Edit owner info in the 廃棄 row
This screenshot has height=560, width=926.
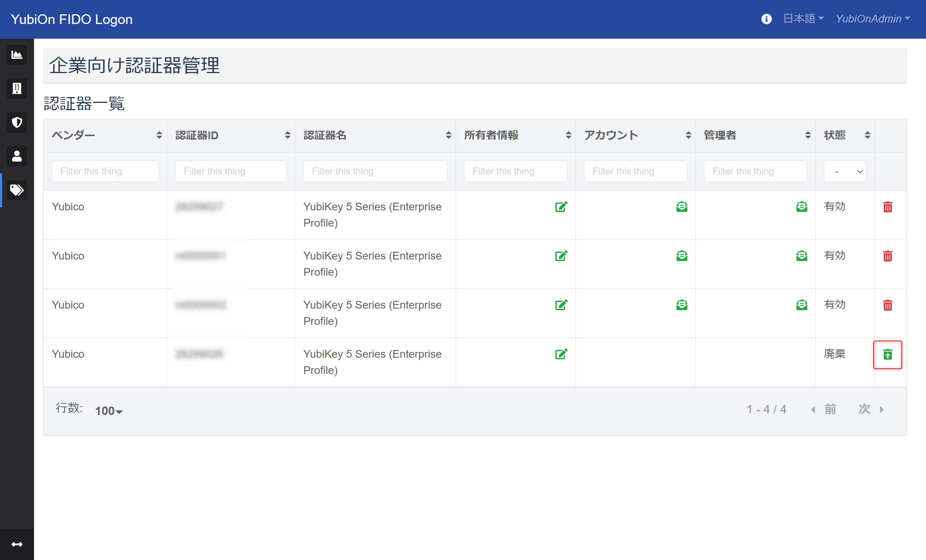(561, 354)
